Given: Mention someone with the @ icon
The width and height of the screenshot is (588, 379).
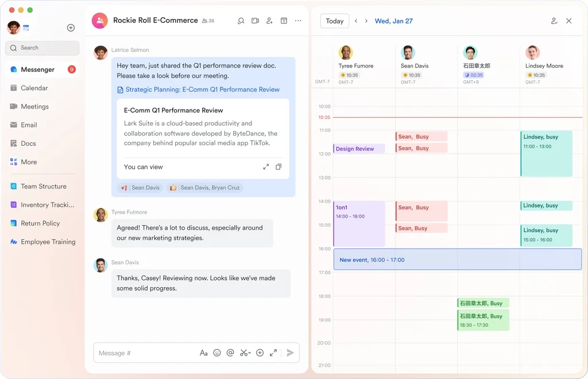Looking at the screenshot, I should pos(230,353).
